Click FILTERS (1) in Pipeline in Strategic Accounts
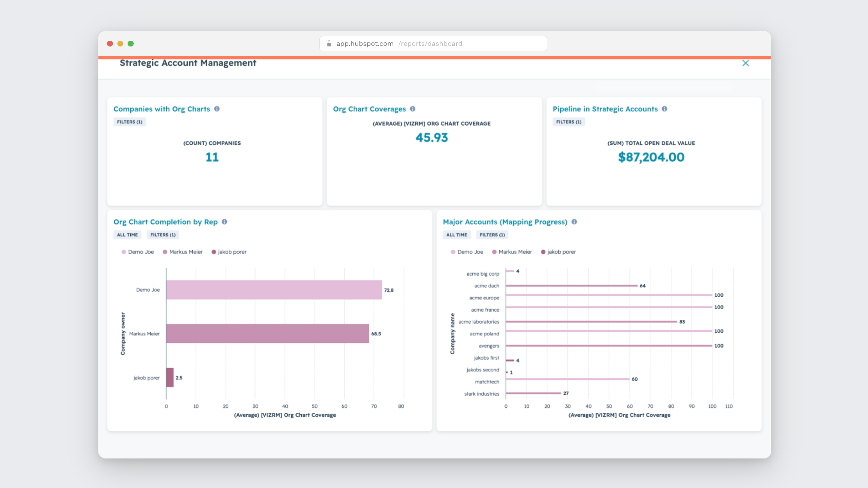 pyautogui.click(x=569, y=122)
